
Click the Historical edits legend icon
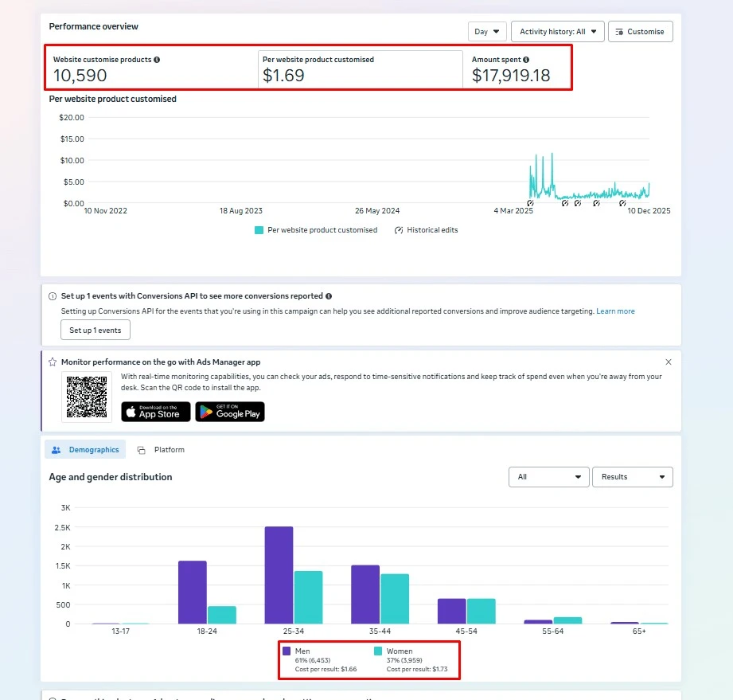[x=399, y=230]
